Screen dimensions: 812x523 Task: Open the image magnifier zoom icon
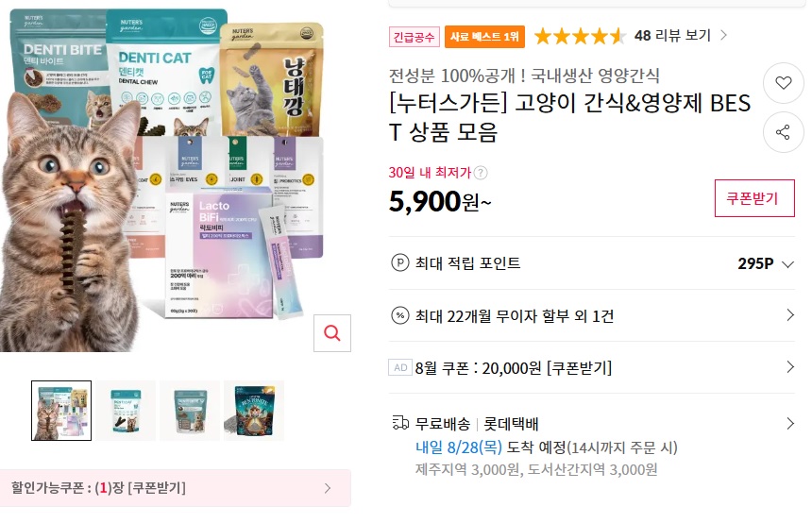pos(332,333)
